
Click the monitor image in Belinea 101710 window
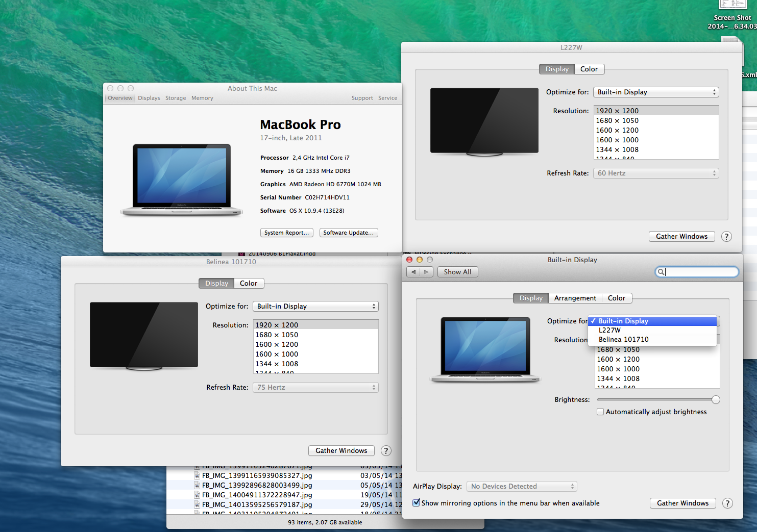[144, 336]
